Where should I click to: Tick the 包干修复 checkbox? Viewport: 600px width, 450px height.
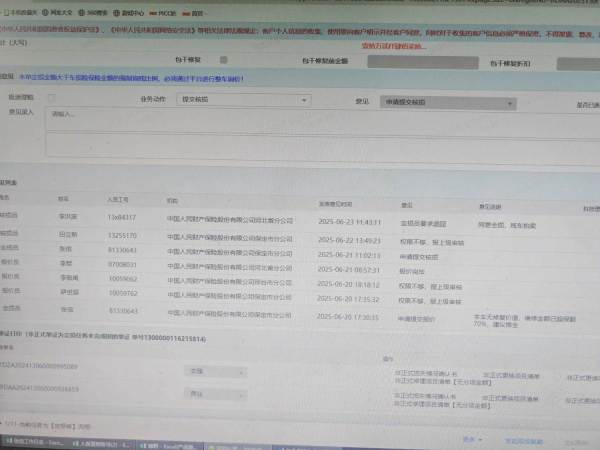tap(223, 60)
